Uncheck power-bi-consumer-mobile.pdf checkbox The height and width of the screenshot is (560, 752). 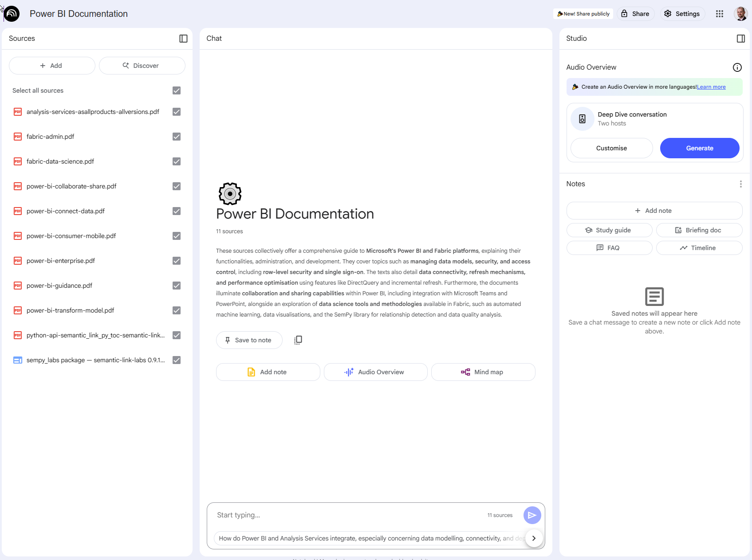tap(177, 236)
